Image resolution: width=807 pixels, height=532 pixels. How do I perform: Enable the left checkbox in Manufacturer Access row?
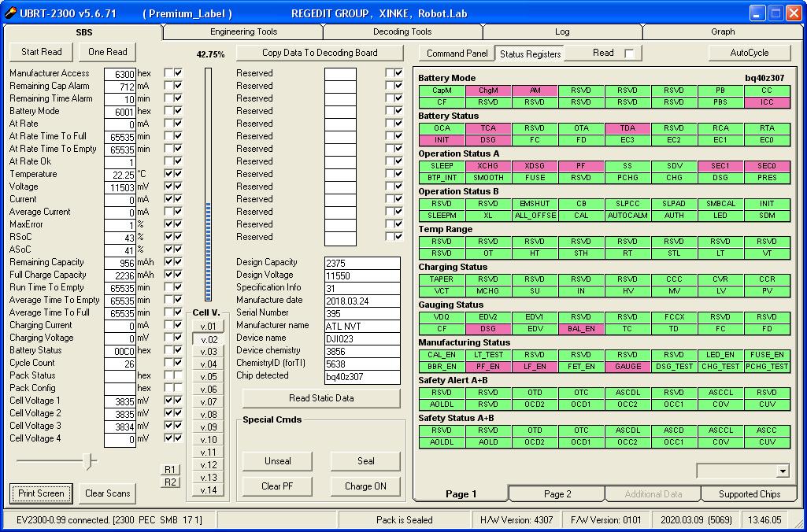(168, 73)
